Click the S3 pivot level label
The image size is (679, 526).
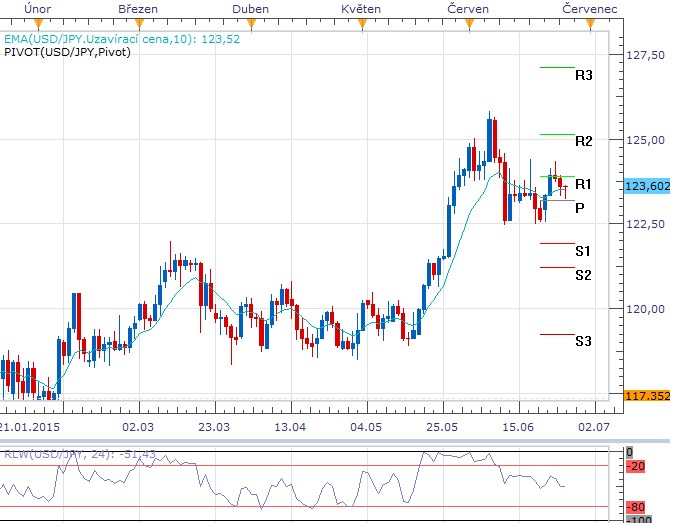click(x=583, y=341)
